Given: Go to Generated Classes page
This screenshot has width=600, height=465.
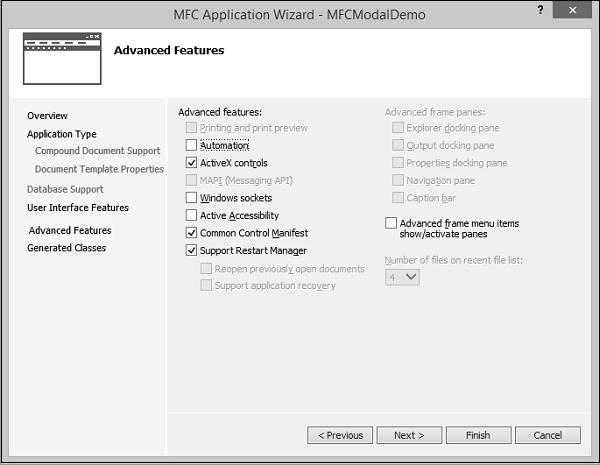Looking at the screenshot, I should point(66,248).
